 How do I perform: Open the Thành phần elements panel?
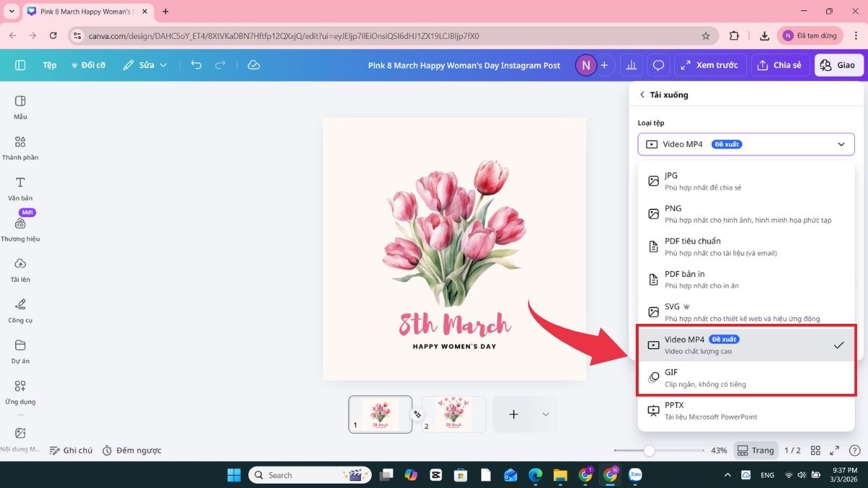[x=20, y=147]
